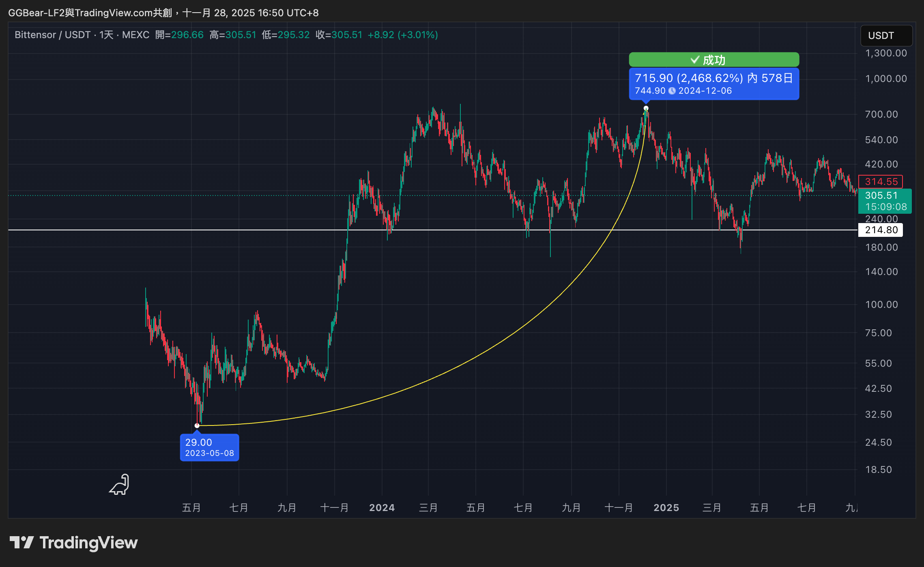Click the dinosaur icon near chart bottom
924x567 pixels.
pyautogui.click(x=120, y=484)
